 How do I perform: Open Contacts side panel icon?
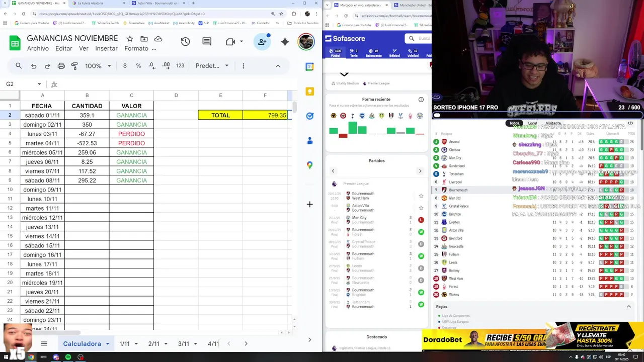[x=309, y=140]
